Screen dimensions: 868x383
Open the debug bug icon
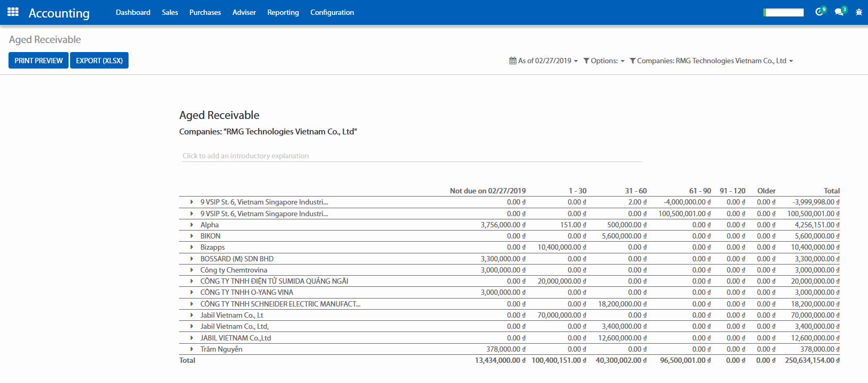click(859, 12)
